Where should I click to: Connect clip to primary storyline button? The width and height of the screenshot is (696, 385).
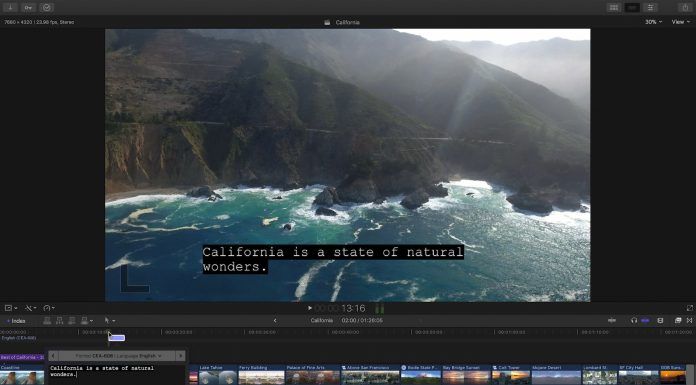[x=47, y=320]
